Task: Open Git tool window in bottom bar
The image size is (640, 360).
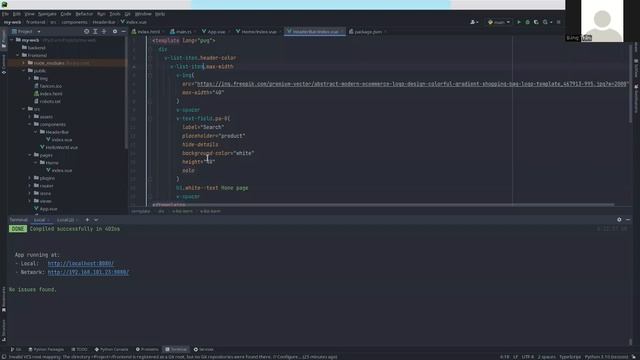Action: pos(16,349)
